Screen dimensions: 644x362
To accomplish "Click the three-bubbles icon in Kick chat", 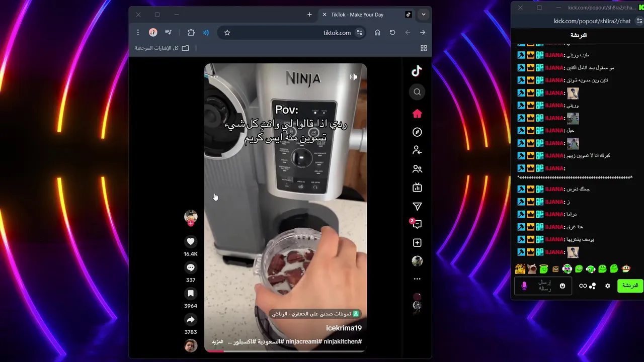I will click(593, 286).
